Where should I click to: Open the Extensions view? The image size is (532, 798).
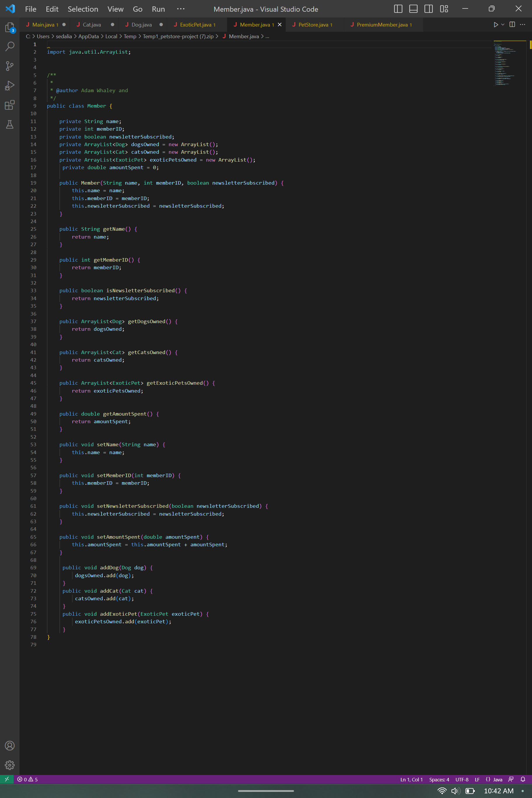coord(10,105)
